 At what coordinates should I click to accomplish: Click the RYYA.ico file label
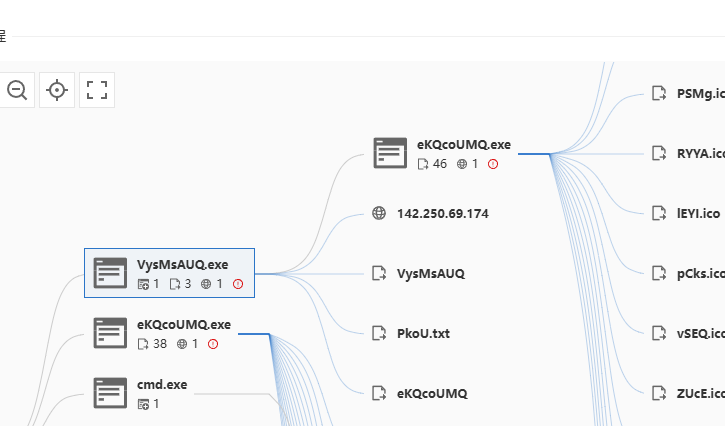point(701,154)
